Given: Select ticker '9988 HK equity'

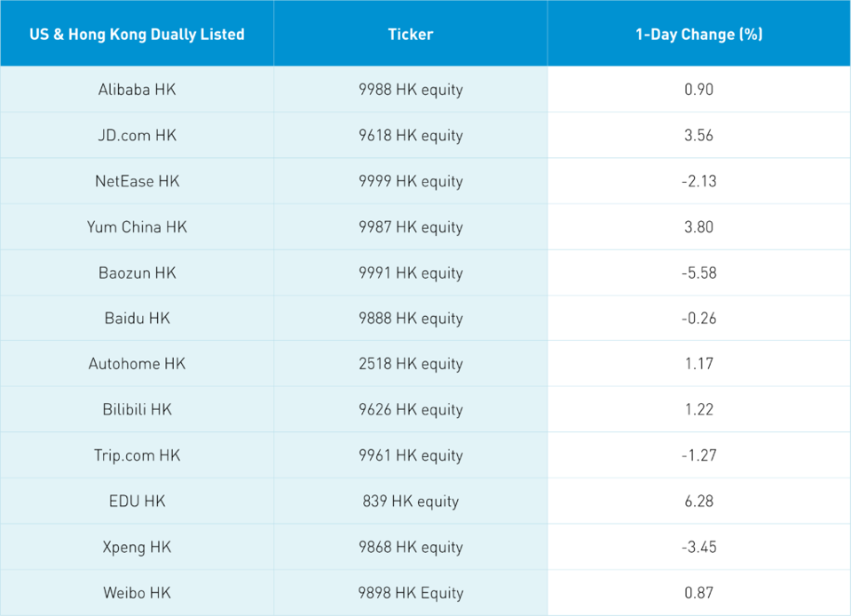Looking at the screenshot, I should [410, 90].
